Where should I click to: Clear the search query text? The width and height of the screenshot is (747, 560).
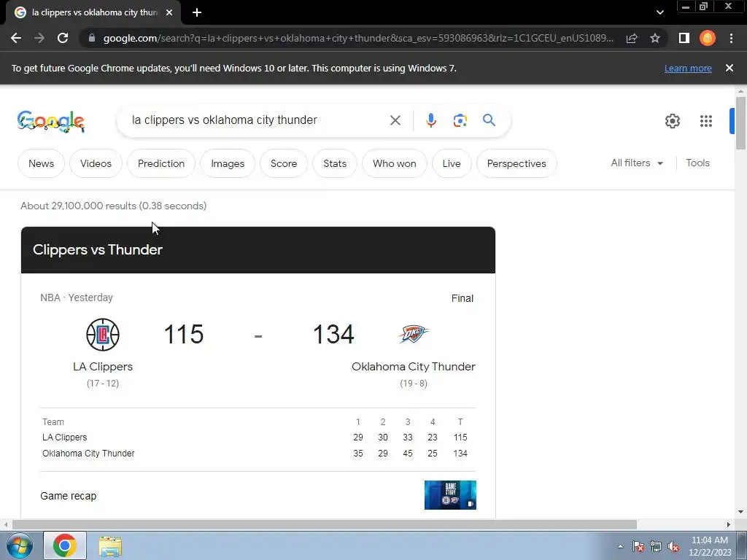click(395, 120)
